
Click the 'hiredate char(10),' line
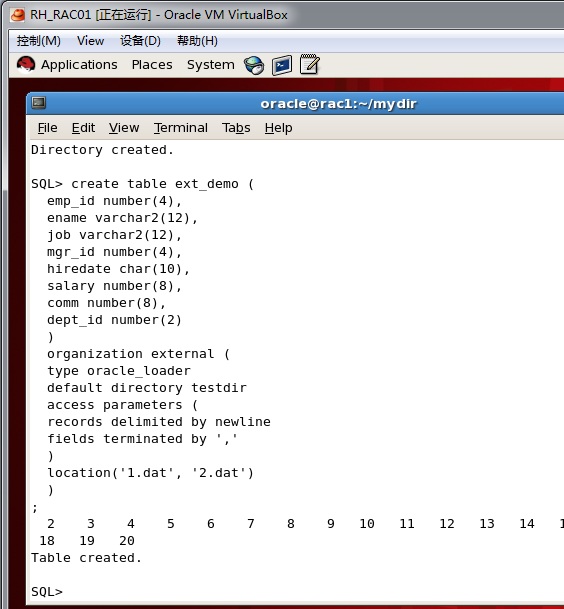118,269
